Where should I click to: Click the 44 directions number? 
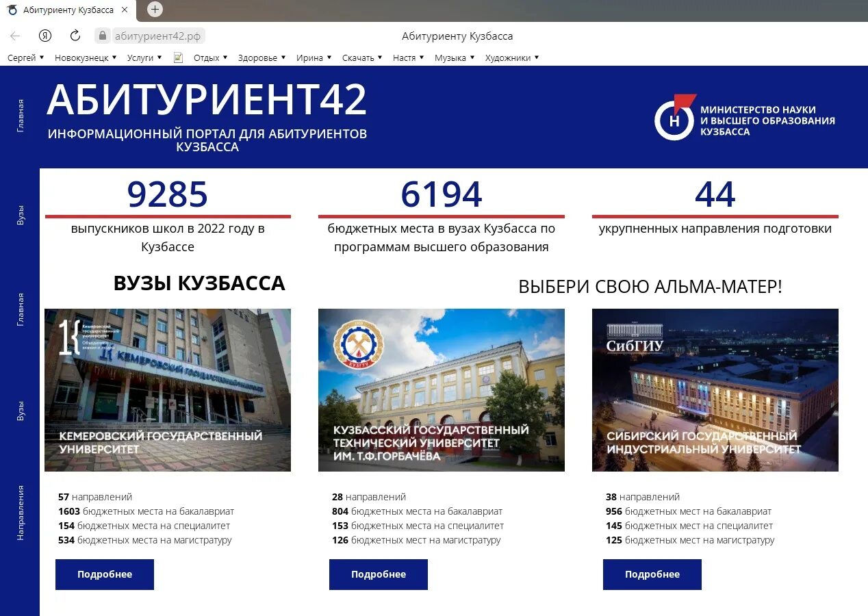(x=715, y=194)
